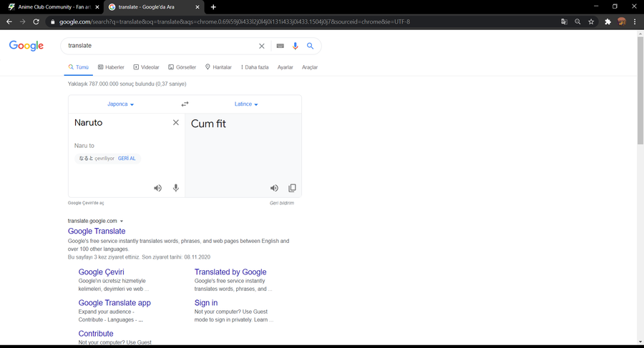Viewport: 644px width, 348px height.
Task: Swap languages in the translate widget
Action: tap(185, 104)
